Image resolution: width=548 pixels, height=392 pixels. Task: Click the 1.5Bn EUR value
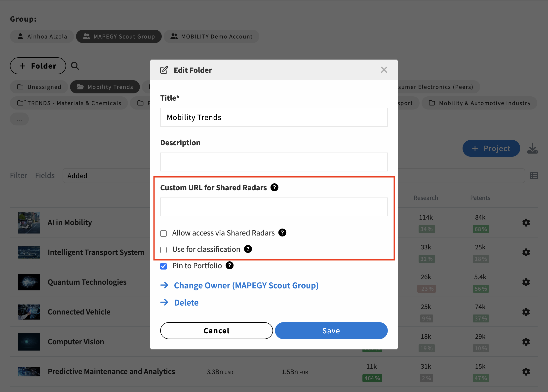click(295, 372)
